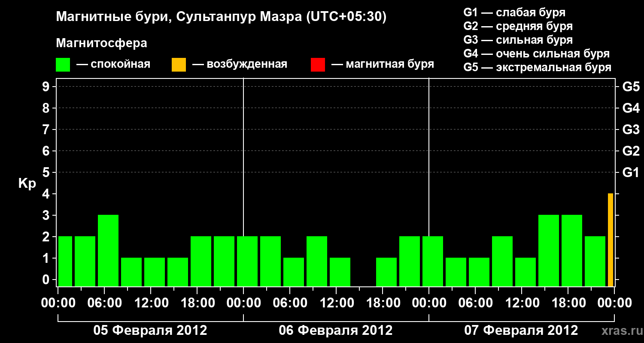Click the '05 Февраля 2012' date label

[x=150, y=331]
